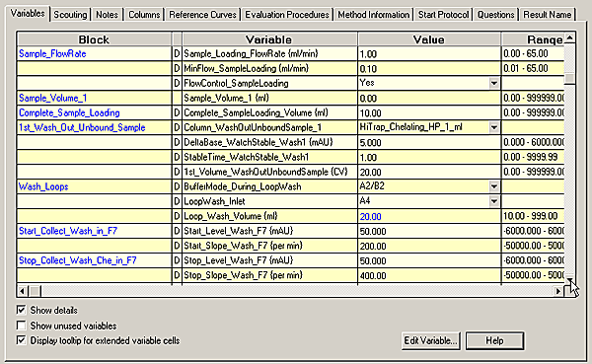Viewport: 592px width, 364px height.
Task: Edit Sample_Volume_1 value 0.00
Action: tap(429, 98)
